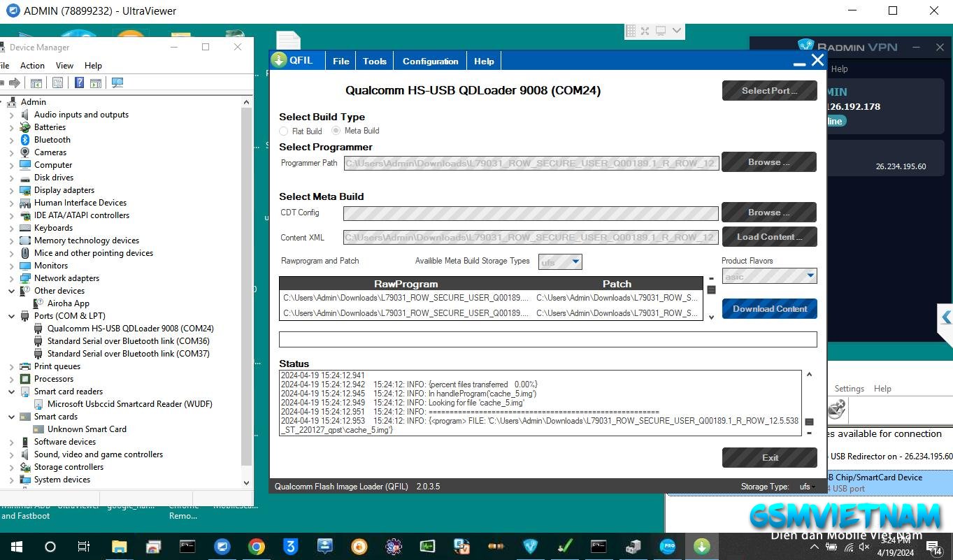Open File Explorer from the taskbar
Screen dimensions: 953x560
(119, 547)
